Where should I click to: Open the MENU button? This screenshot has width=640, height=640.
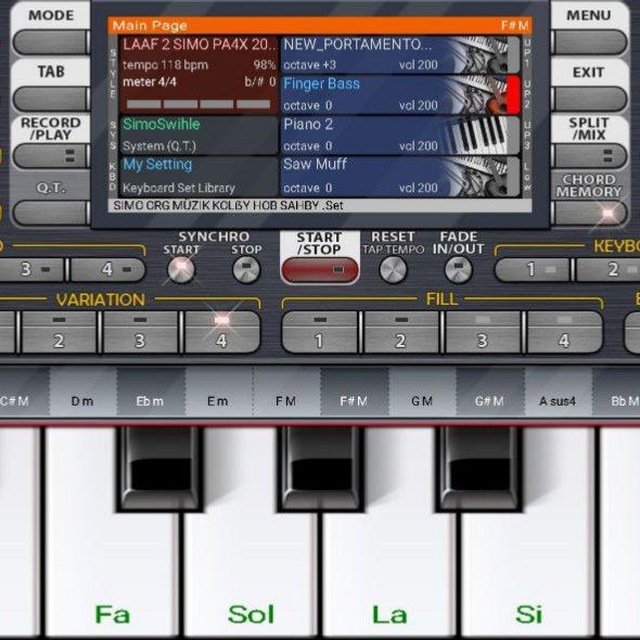pos(589,42)
